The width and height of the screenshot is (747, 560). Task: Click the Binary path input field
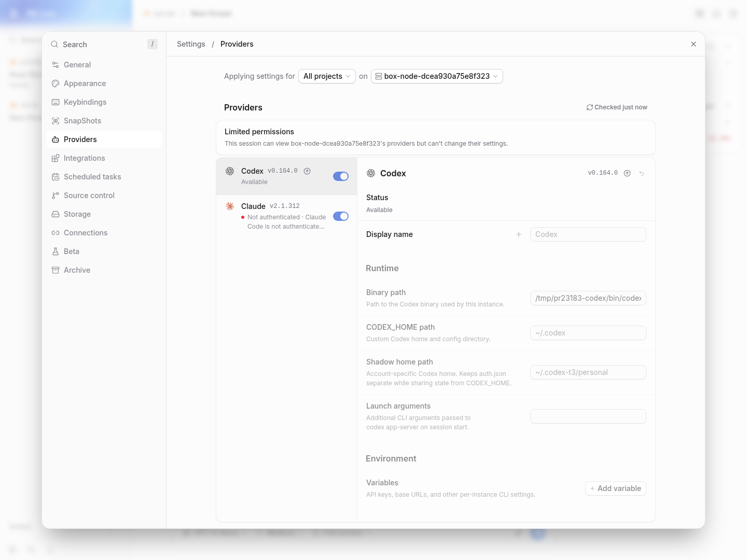point(588,298)
